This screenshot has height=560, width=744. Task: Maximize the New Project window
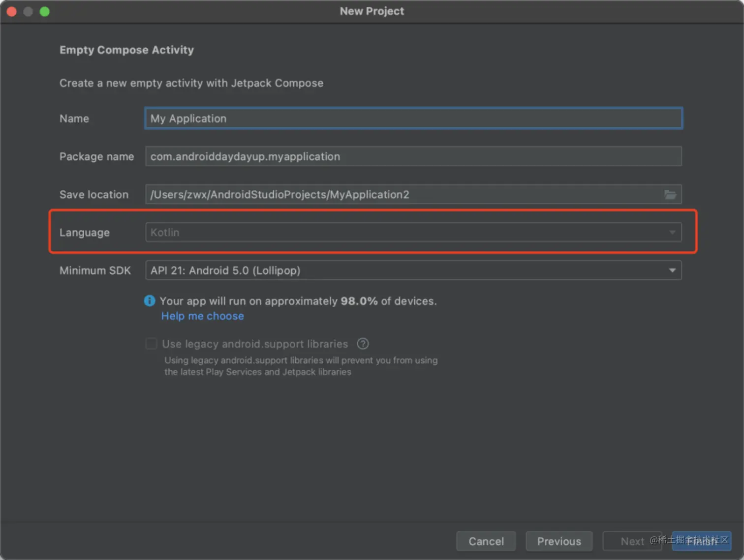tap(45, 11)
